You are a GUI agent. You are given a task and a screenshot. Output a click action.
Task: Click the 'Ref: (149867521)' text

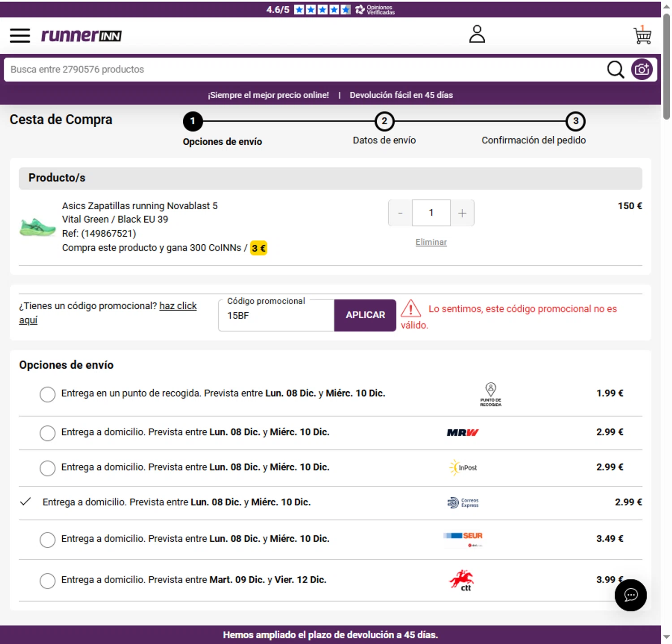pos(99,233)
